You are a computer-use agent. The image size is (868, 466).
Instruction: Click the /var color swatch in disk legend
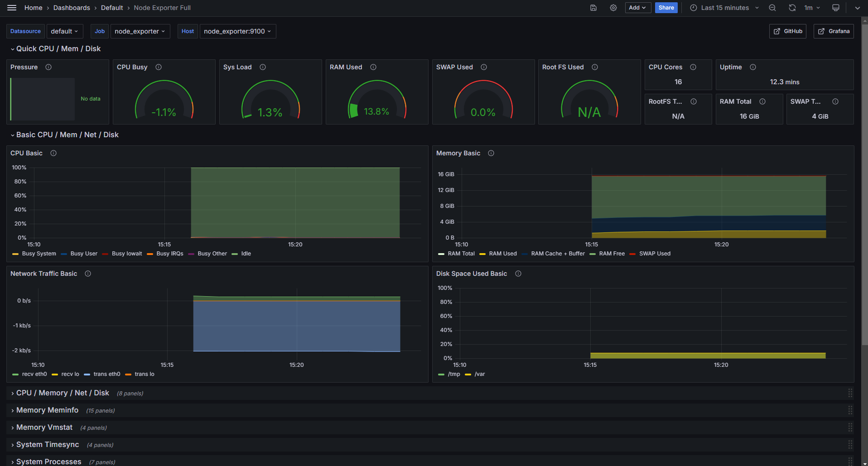click(x=468, y=375)
